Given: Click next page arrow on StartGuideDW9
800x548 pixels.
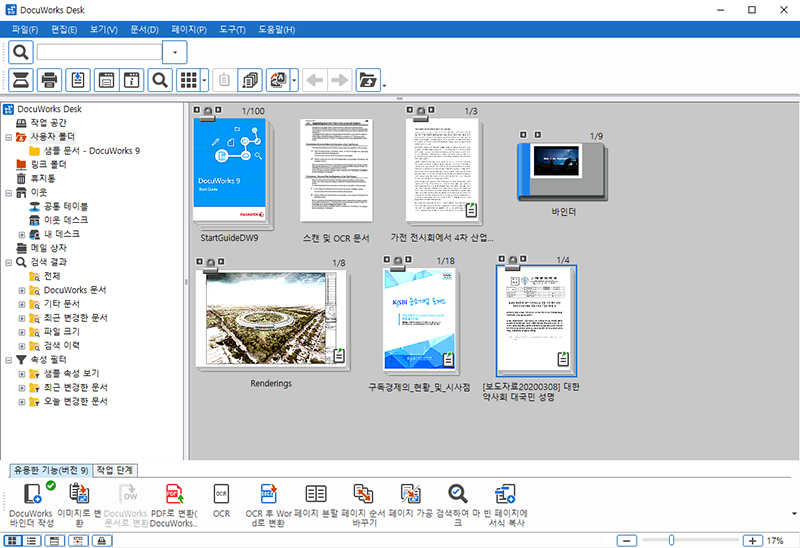Looking at the screenshot, I should tap(218, 110).
